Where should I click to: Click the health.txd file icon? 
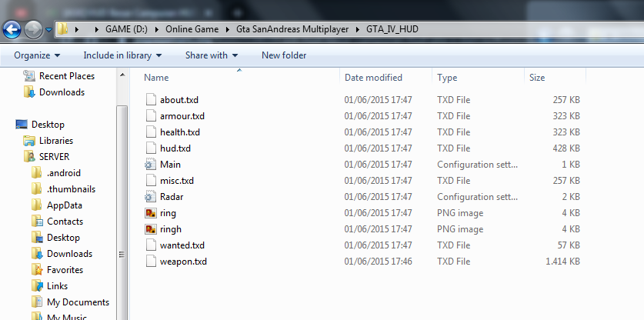point(151,132)
